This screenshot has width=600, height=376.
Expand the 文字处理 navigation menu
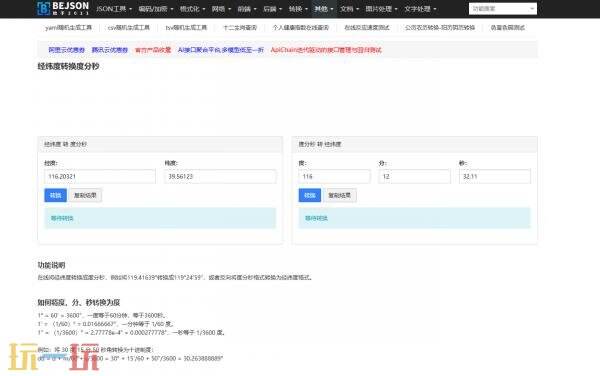pos(420,9)
